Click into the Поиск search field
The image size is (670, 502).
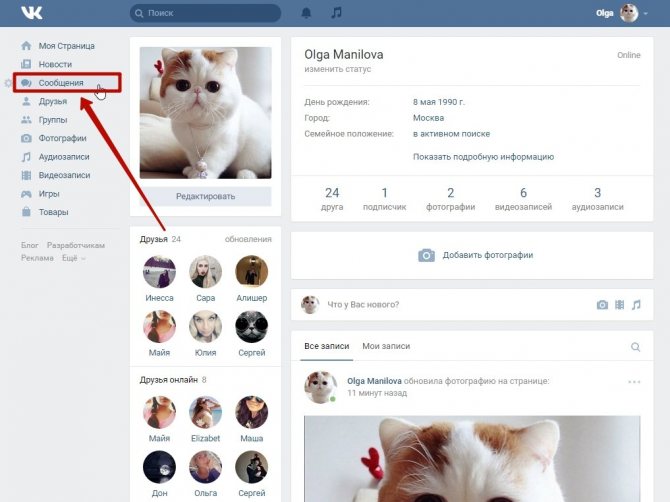click(x=206, y=13)
